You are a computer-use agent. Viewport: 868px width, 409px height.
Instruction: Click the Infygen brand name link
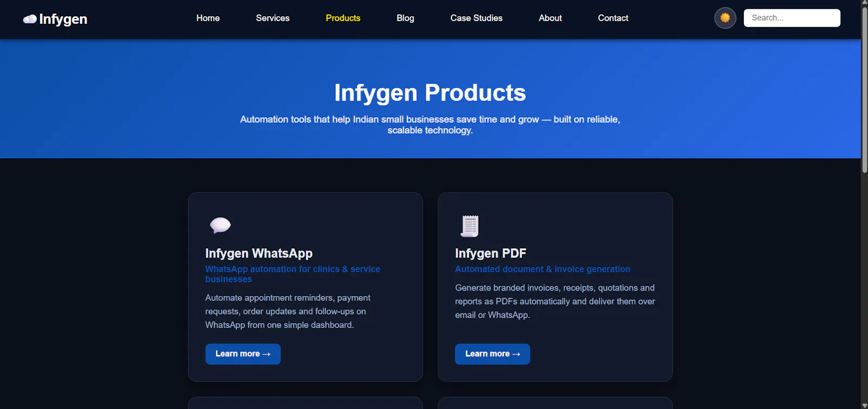click(63, 19)
